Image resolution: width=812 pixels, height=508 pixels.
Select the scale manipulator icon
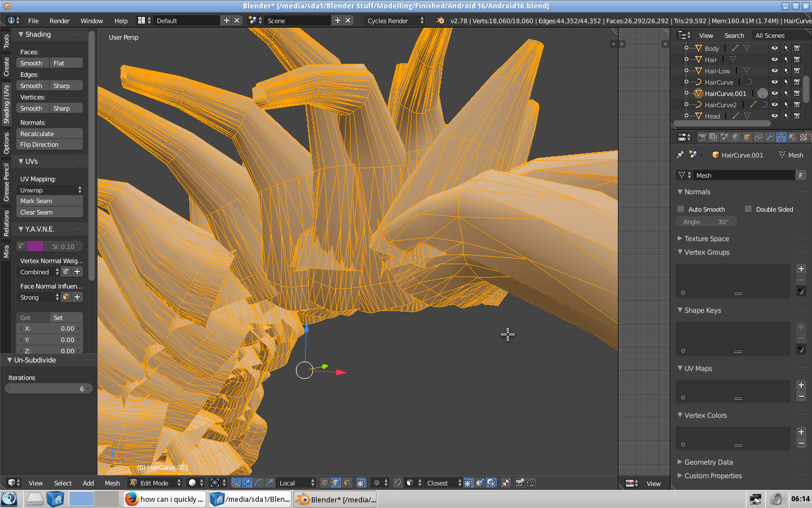point(270,483)
